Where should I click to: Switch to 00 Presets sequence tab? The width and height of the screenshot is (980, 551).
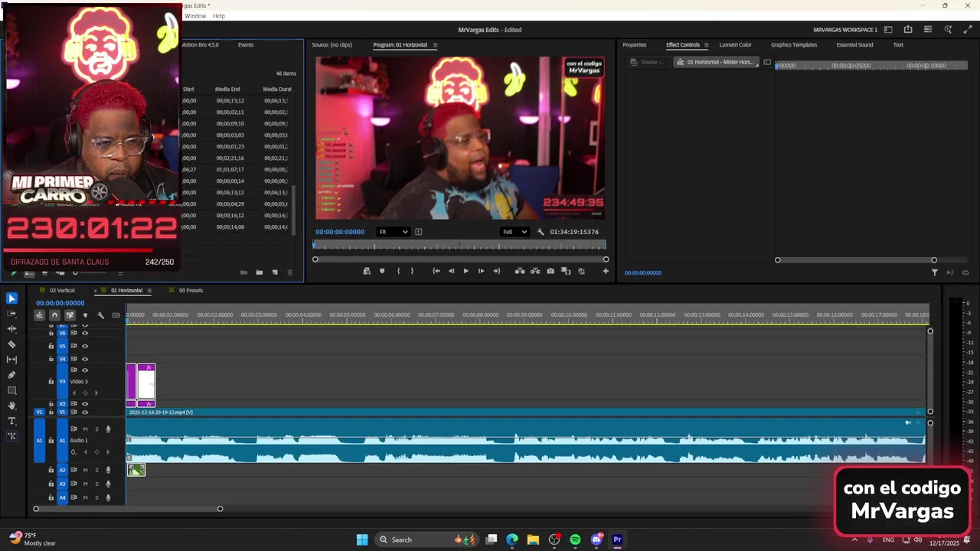pos(191,291)
